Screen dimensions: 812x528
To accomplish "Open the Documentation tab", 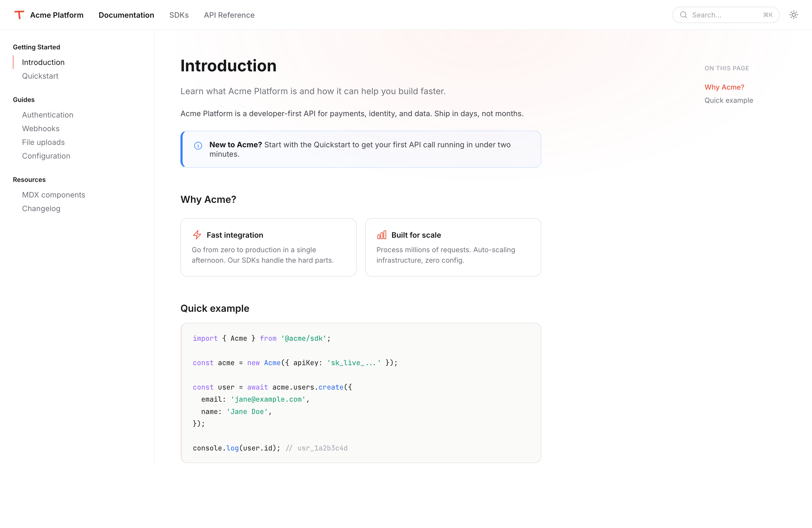I will [x=126, y=15].
